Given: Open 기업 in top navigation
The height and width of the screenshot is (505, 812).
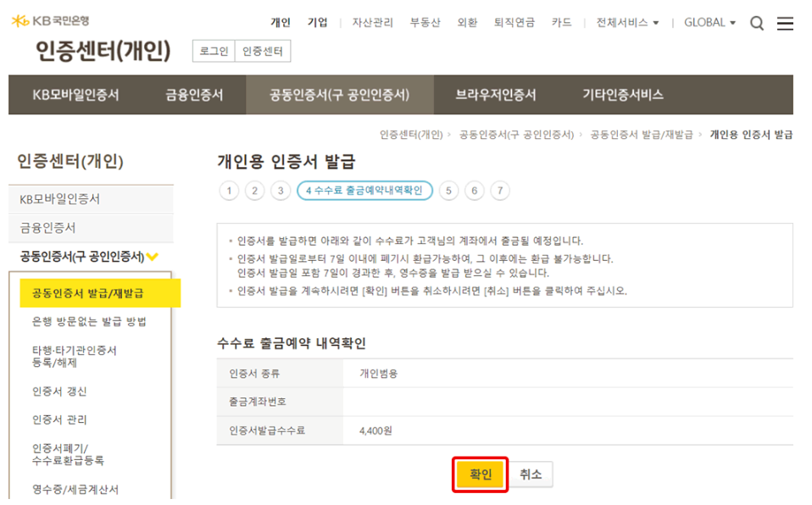Looking at the screenshot, I should point(318,22).
